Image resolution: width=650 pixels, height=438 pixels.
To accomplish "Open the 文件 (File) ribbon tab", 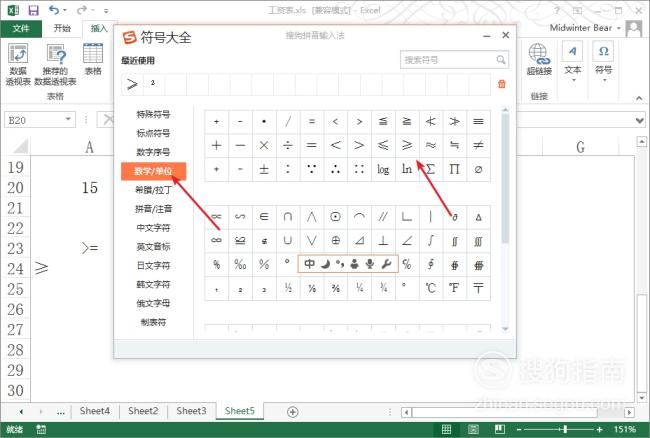I will click(x=21, y=28).
